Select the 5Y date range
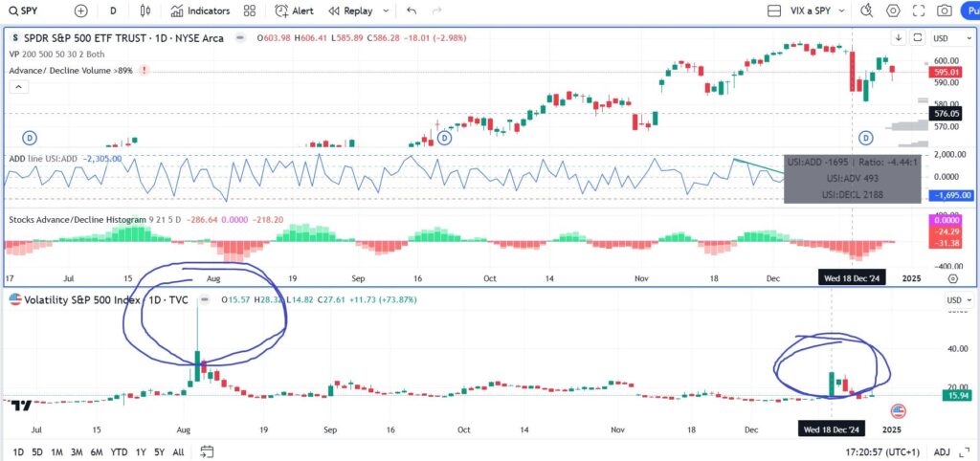Image resolution: width=980 pixels, height=461 pixels. [160, 451]
